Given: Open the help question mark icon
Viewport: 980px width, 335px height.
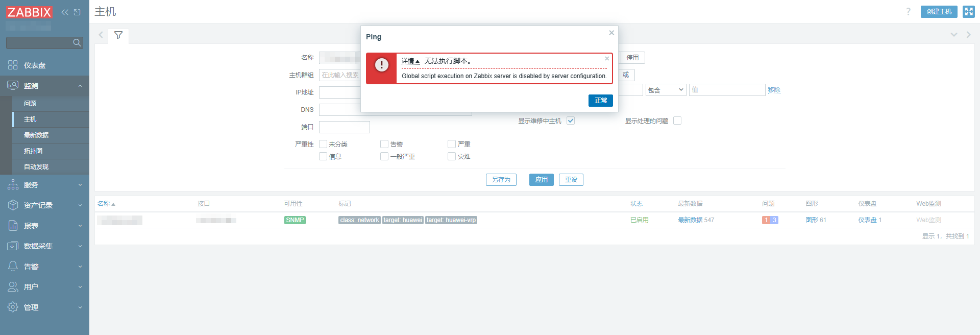Looking at the screenshot, I should [x=908, y=12].
